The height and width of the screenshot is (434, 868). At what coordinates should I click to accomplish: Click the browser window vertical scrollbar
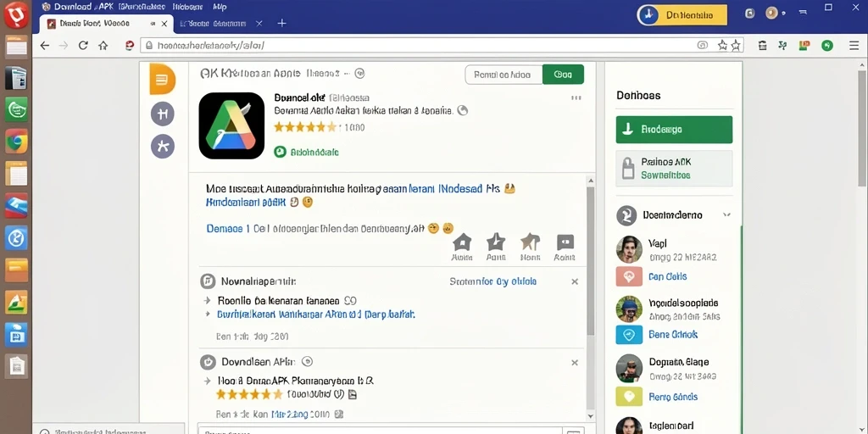862,129
